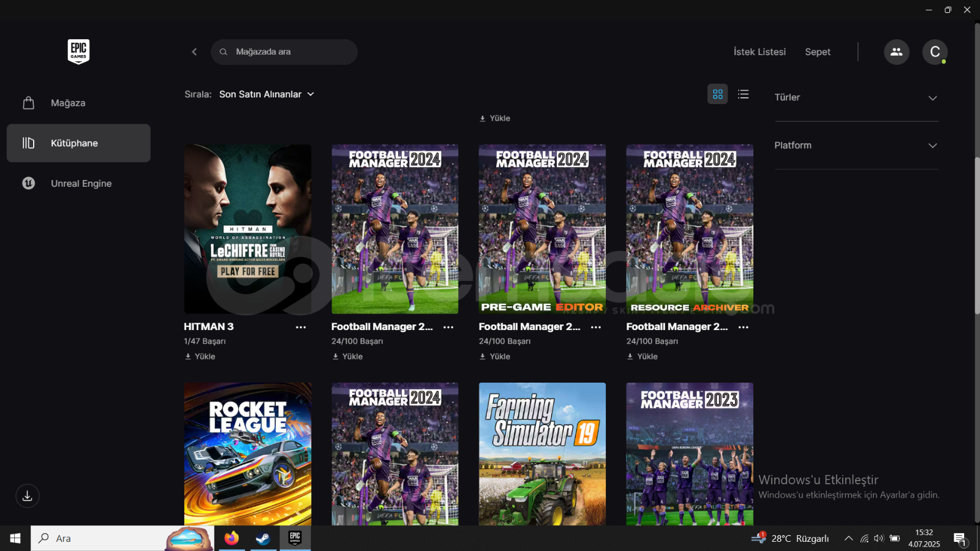This screenshot has height=551, width=980.
Task: Open Farming Simulator 19 cover
Action: (542, 454)
